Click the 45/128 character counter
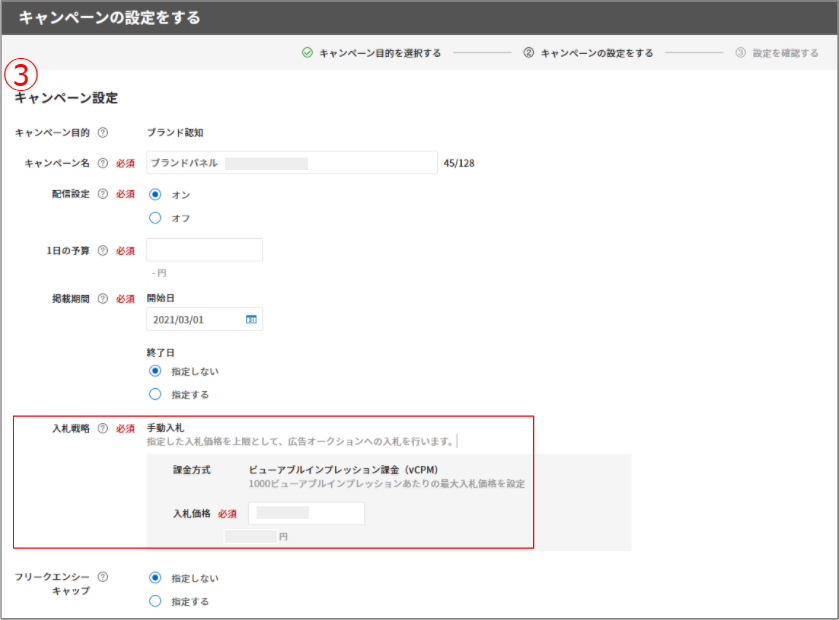 (459, 163)
